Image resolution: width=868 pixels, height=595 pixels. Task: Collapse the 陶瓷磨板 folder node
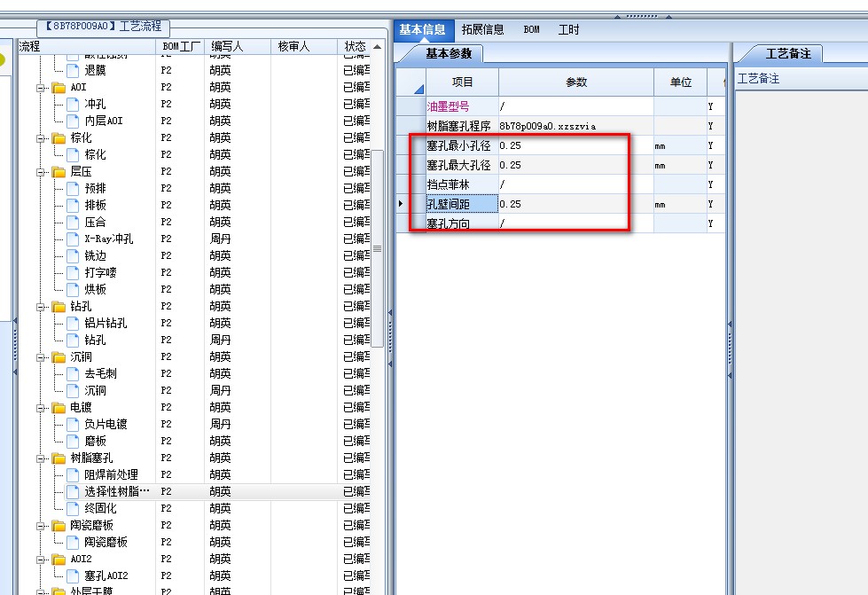pos(40,526)
